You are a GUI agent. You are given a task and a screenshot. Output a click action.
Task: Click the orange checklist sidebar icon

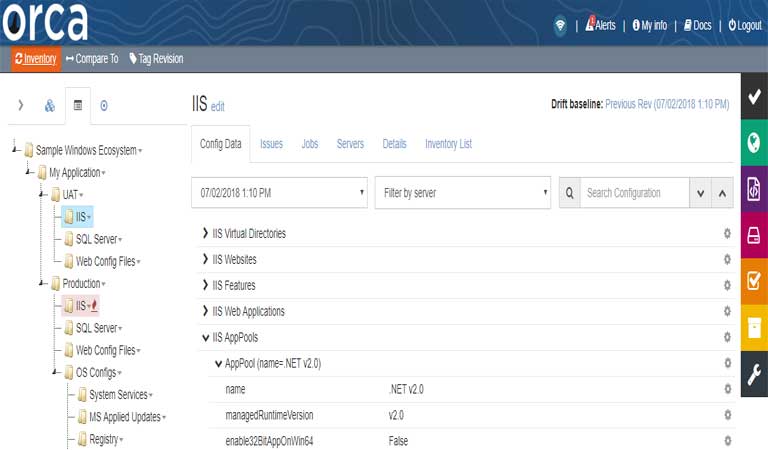[x=754, y=281]
